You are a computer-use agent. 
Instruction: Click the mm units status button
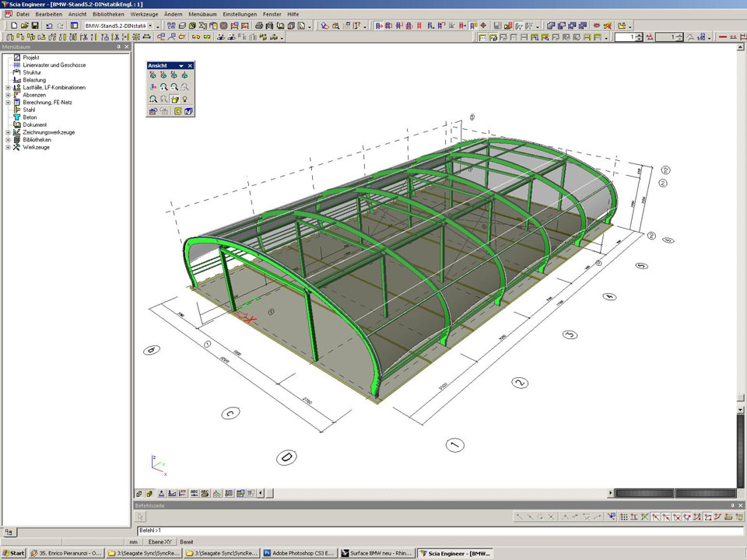(x=134, y=541)
